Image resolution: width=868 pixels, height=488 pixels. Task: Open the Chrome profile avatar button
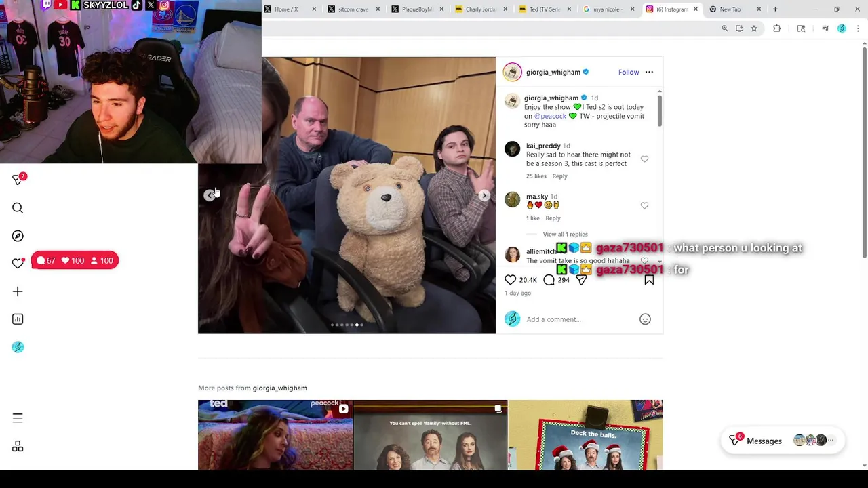(842, 28)
